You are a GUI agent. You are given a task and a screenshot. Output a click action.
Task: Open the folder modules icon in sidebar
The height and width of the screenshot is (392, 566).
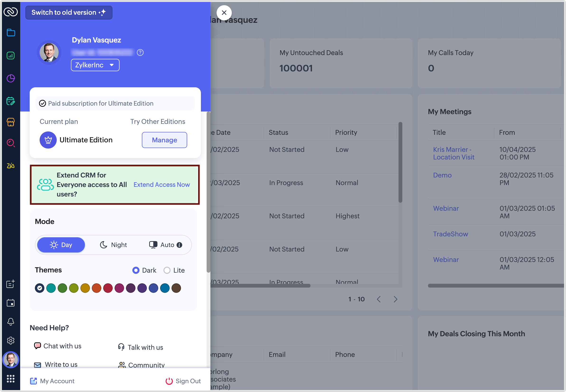click(x=11, y=33)
